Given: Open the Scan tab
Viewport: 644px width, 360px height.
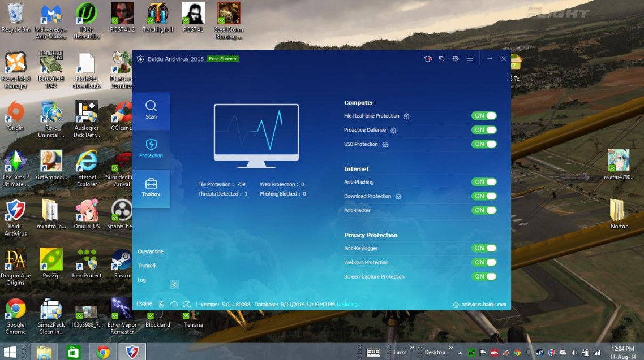Looking at the screenshot, I should click(x=151, y=111).
